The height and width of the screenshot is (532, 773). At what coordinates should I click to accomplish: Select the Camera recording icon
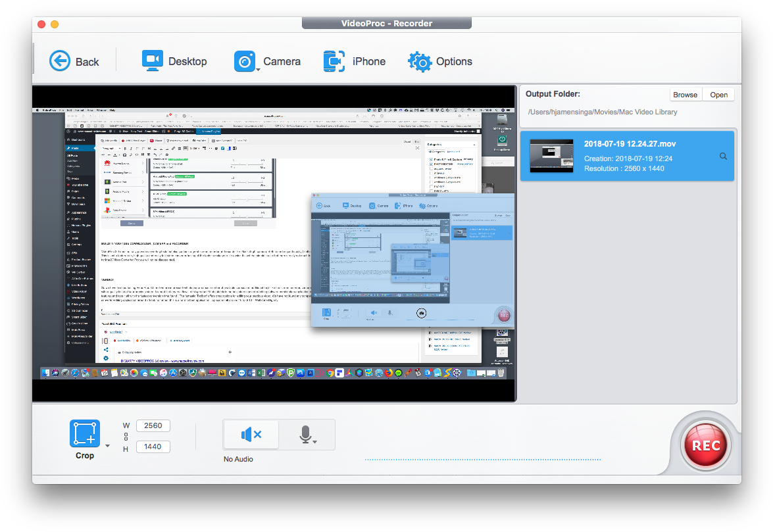pyautogui.click(x=245, y=61)
